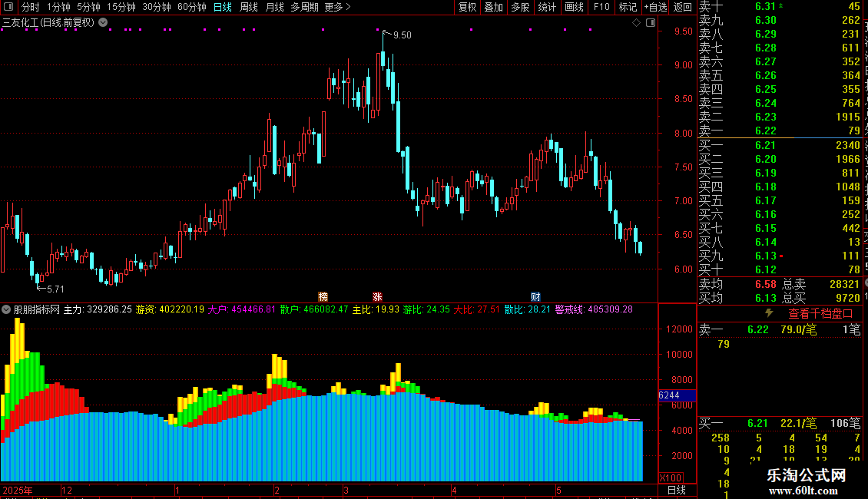Screen dimensions: 868x499
Task: Switch to the 分时 intraday tab
Action: 31,7
